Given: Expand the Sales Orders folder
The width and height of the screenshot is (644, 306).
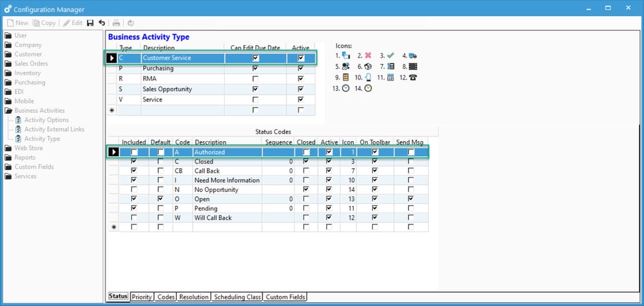Looking at the screenshot, I should click(8, 64).
